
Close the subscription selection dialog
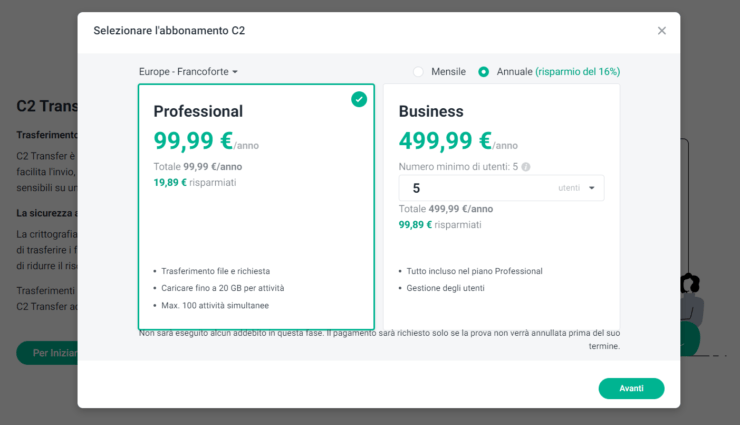click(661, 31)
